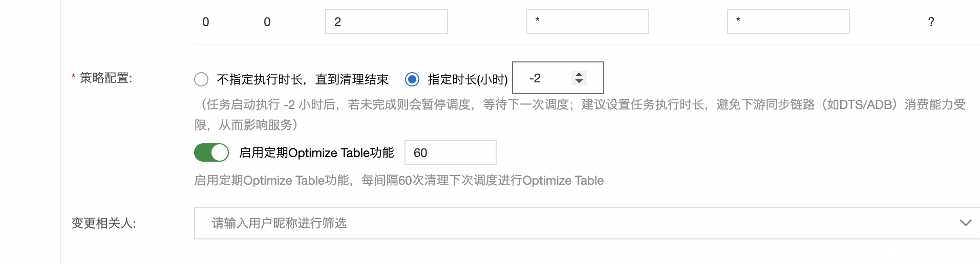
Task: Click the duration hours field showing -2
Action: 558,78
